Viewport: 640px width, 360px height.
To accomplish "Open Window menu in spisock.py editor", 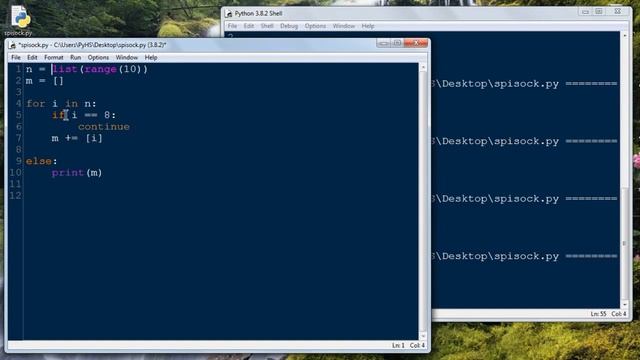I will tap(127, 58).
